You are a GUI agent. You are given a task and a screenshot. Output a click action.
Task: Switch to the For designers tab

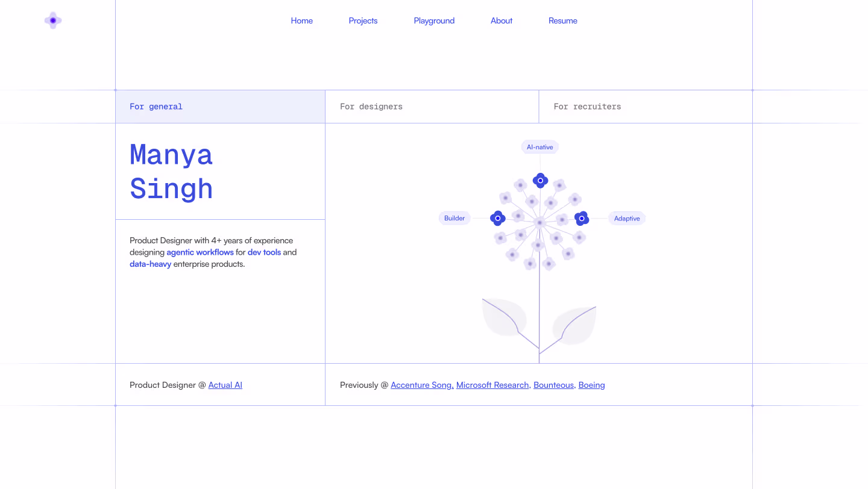coord(432,107)
